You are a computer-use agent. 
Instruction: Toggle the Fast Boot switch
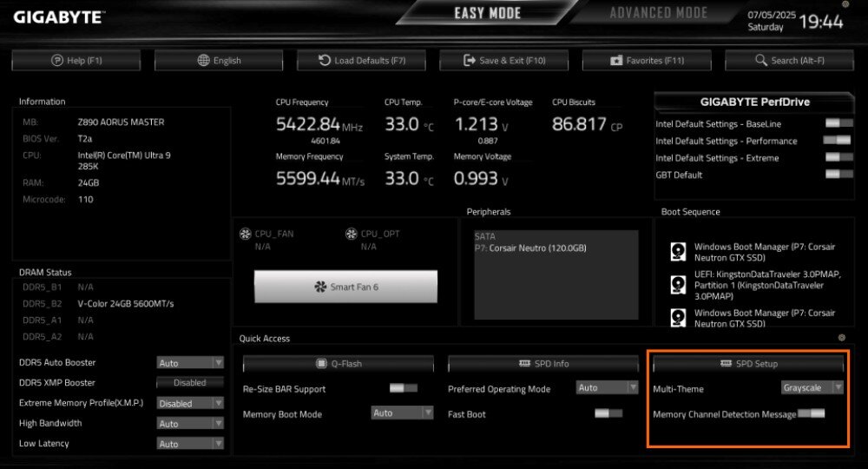coord(608,413)
